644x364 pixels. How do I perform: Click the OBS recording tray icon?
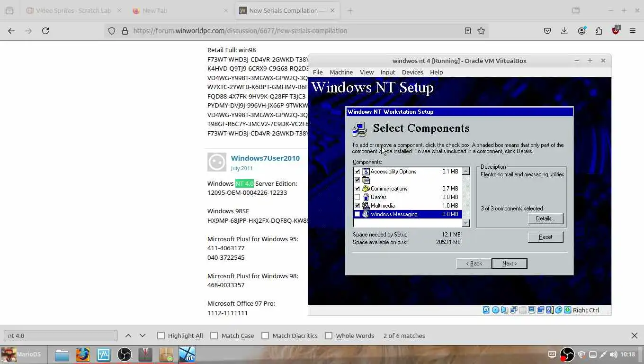click(x=567, y=355)
